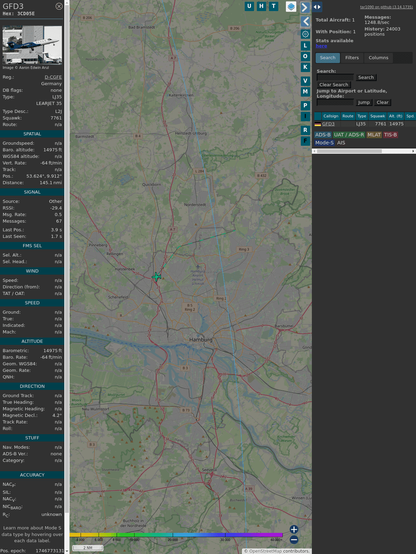
Task: Switch to the Columns tab
Action: (378, 58)
